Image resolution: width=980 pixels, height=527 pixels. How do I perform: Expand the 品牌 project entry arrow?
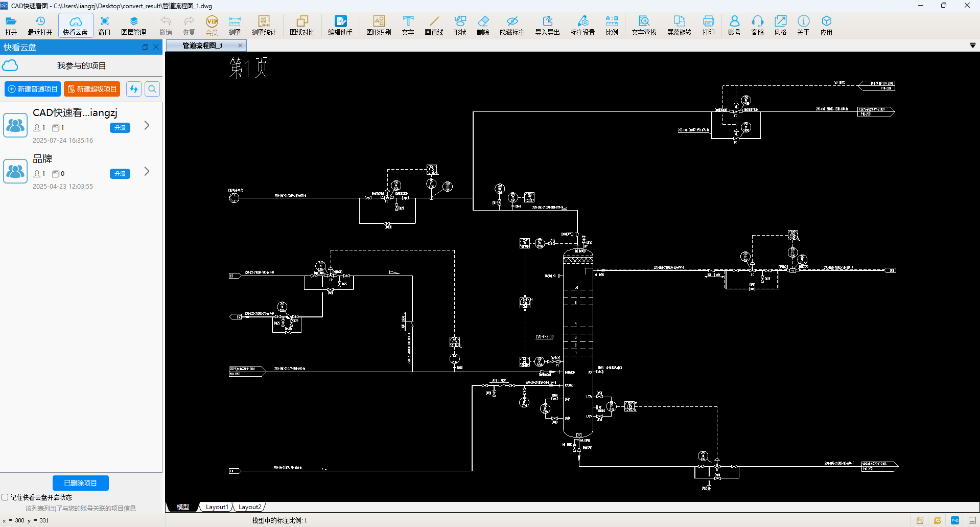pyautogui.click(x=147, y=171)
